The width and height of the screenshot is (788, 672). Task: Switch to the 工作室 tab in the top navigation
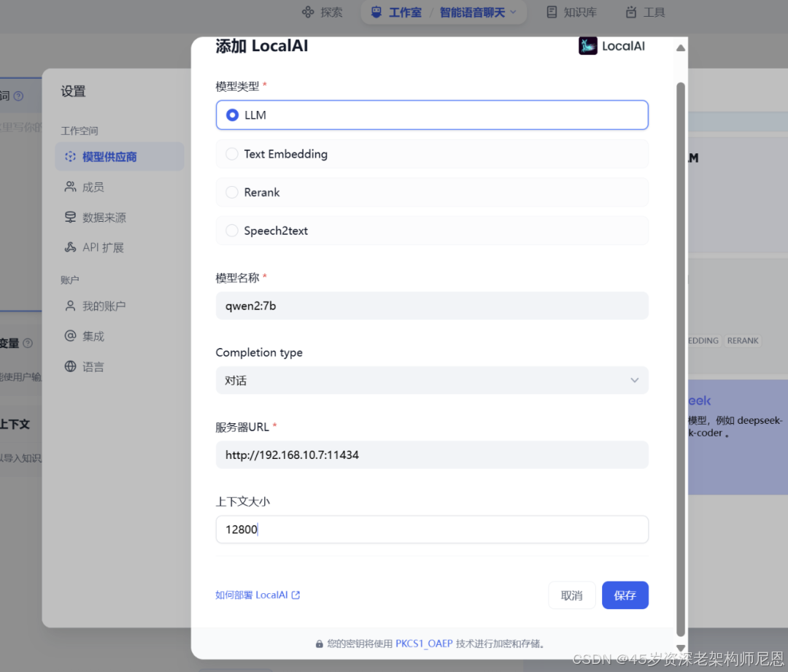pos(396,12)
